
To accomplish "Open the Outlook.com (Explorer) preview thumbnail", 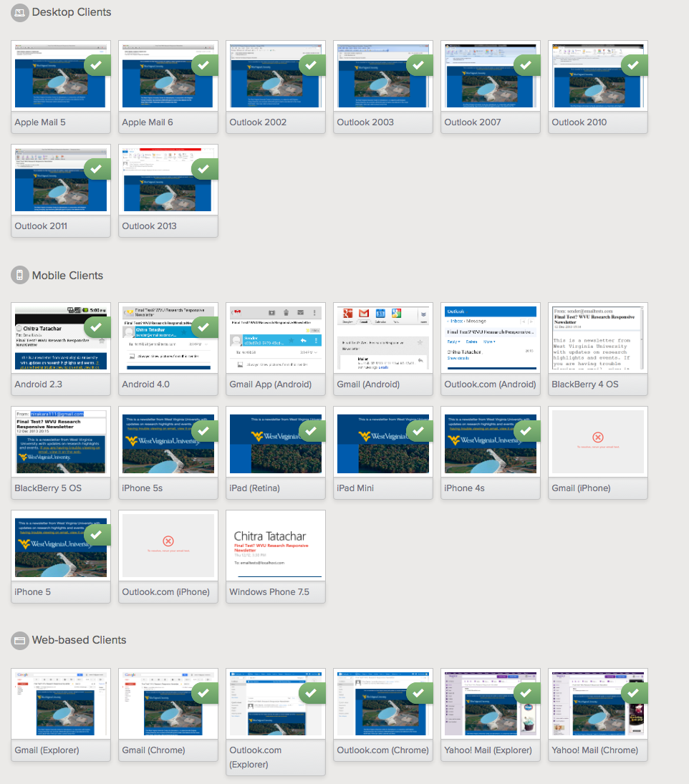I will (276, 704).
